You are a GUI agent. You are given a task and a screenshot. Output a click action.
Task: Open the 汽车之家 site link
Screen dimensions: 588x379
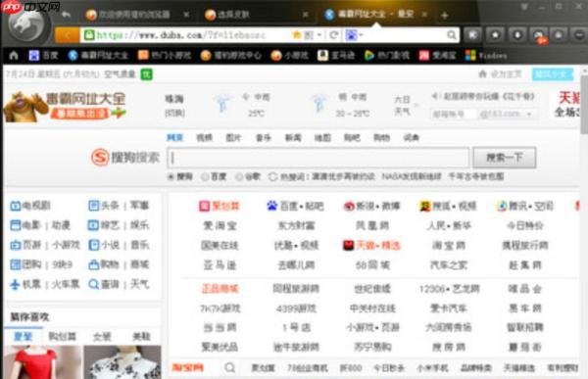[x=449, y=265]
